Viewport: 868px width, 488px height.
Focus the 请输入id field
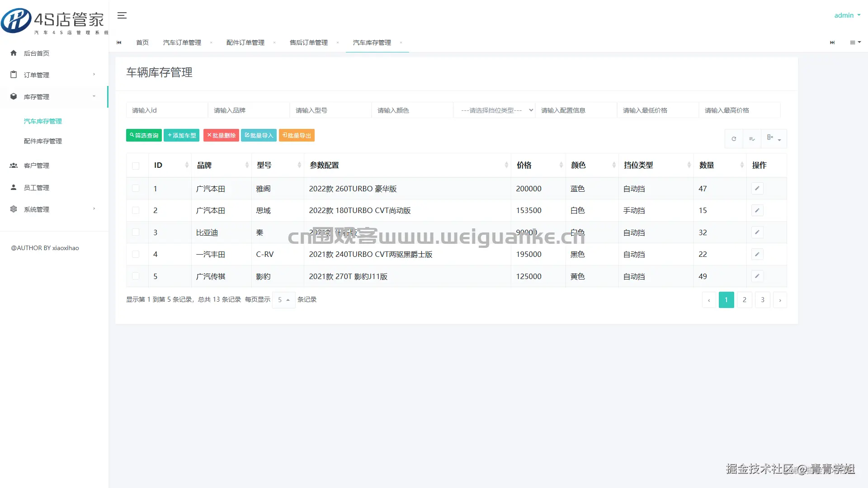coord(167,110)
